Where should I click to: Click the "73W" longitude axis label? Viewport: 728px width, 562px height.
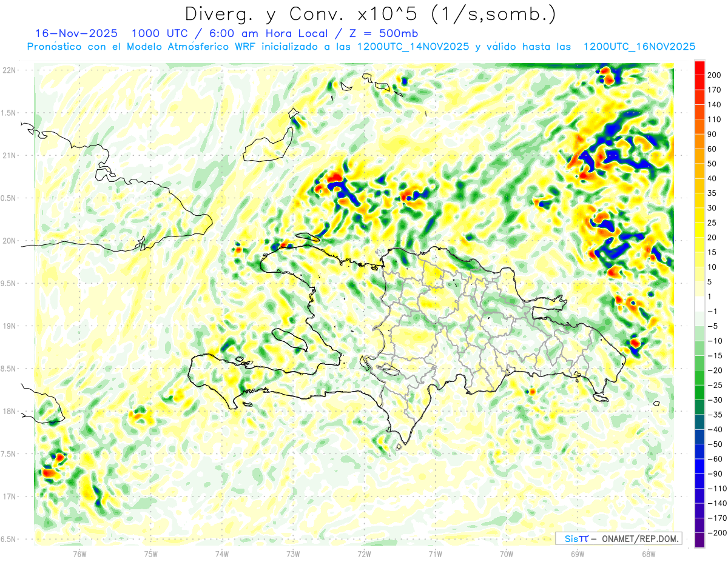[292, 554]
